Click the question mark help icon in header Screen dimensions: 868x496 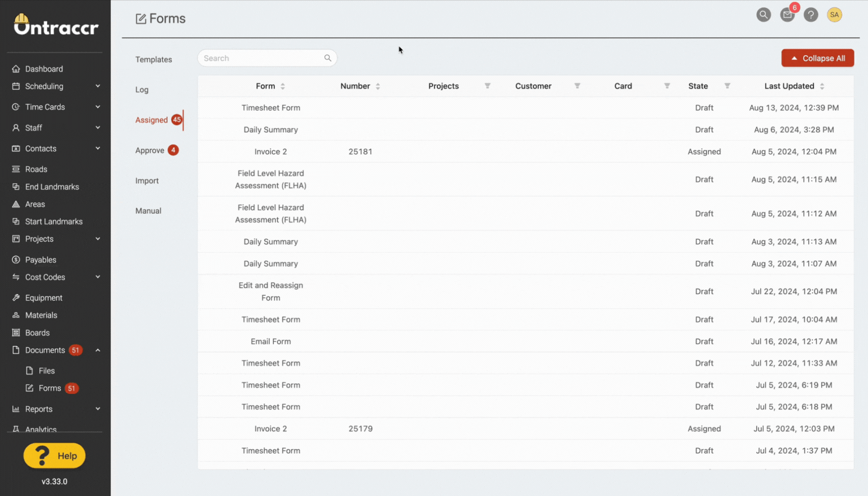tap(811, 15)
